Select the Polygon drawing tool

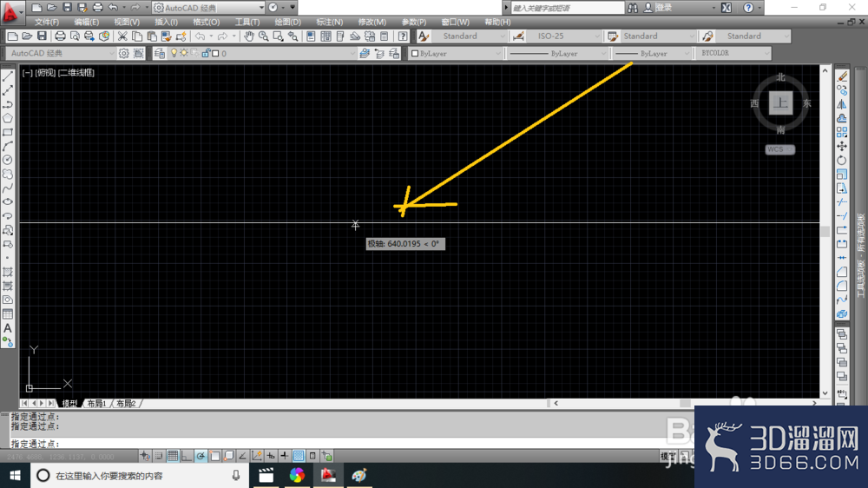coord(8,118)
